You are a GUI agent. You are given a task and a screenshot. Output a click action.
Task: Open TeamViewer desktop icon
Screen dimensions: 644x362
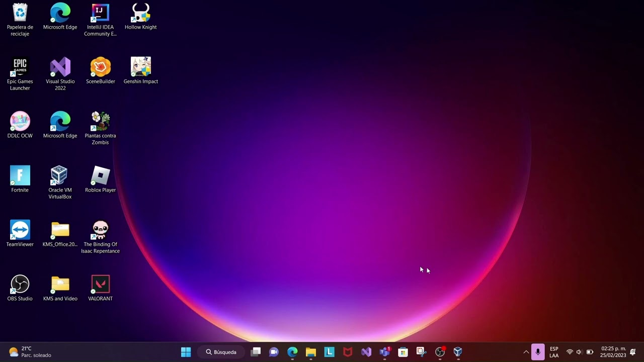tap(20, 234)
